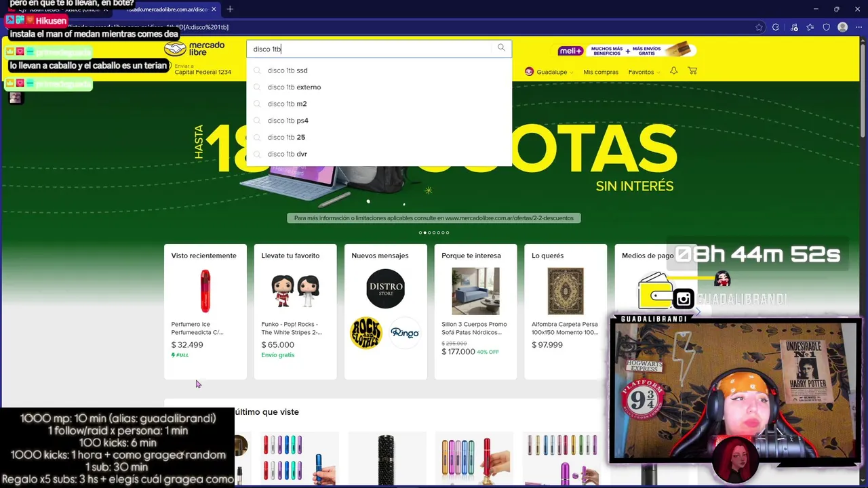Click 'Perfumero Ice Perfumeadicta' product title
Screen dimensions: 868x488
pyautogui.click(x=197, y=328)
